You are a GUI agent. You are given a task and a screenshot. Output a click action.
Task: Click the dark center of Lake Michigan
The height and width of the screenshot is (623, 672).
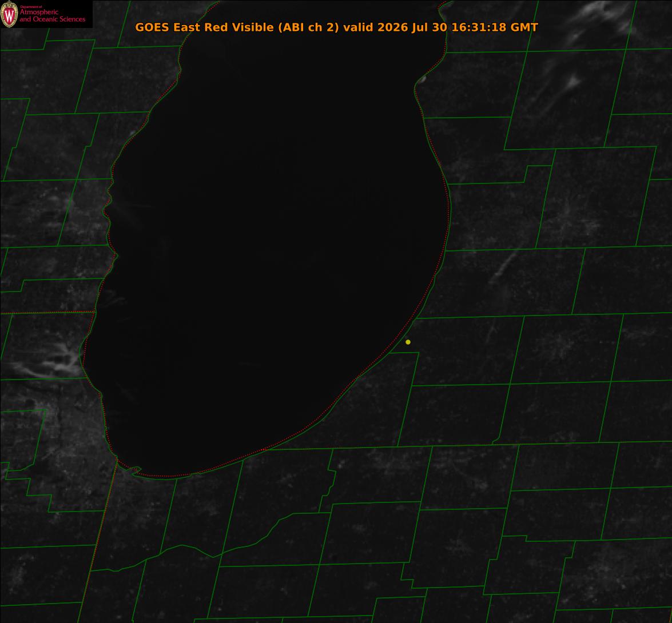pos(275,240)
